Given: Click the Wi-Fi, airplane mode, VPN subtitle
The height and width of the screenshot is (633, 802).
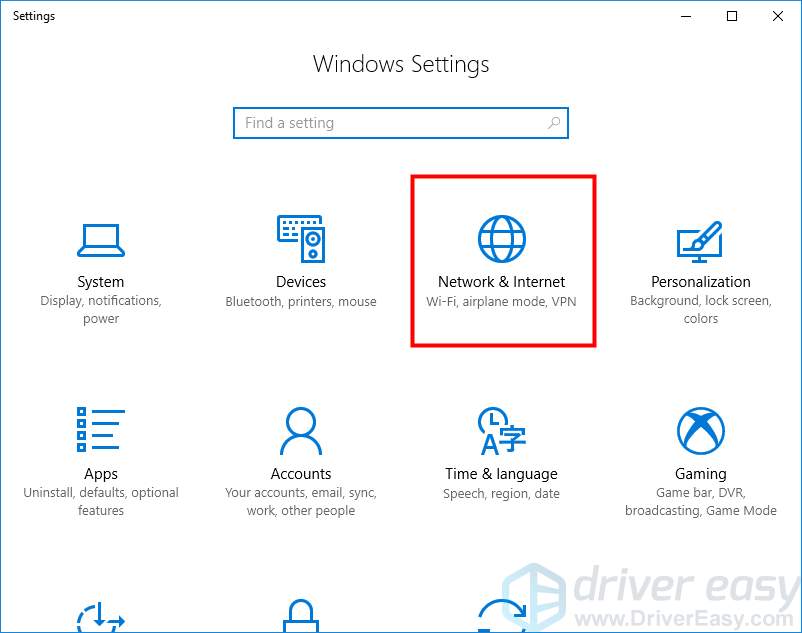Looking at the screenshot, I should [501, 301].
